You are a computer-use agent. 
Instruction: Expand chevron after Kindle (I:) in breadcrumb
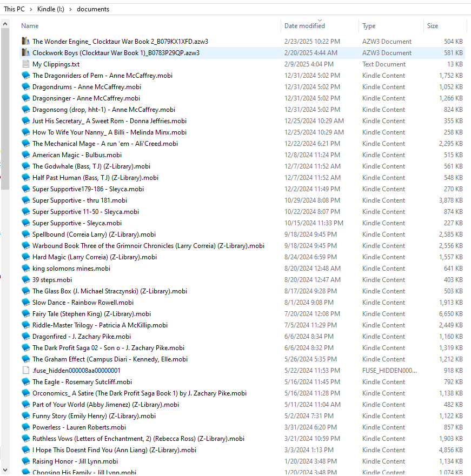point(70,9)
